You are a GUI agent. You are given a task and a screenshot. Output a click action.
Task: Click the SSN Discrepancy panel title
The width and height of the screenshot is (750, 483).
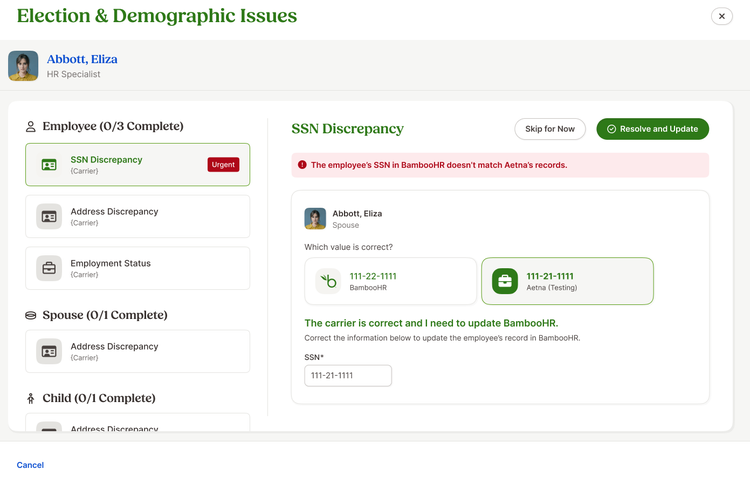pyautogui.click(x=347, y=129)
